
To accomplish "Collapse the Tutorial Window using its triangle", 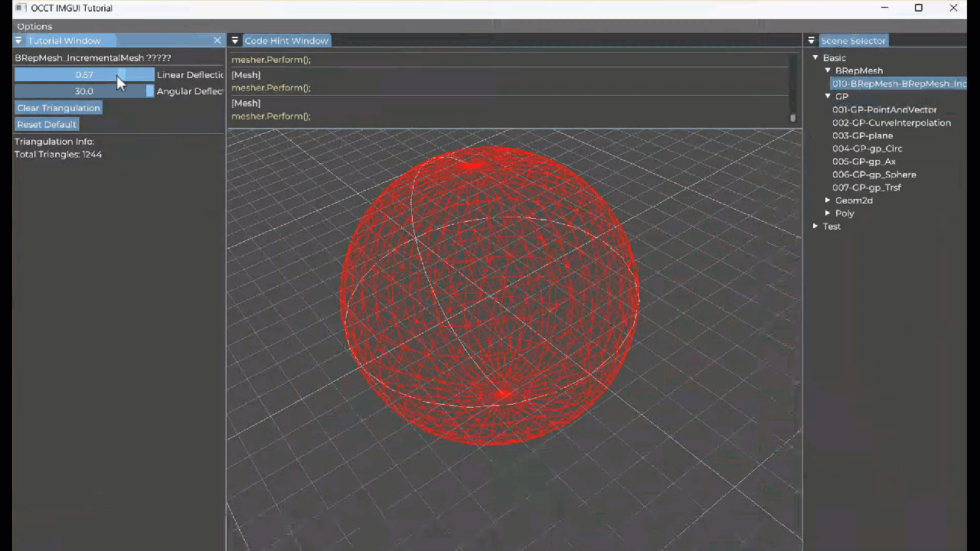I will [x=18, y=41].
